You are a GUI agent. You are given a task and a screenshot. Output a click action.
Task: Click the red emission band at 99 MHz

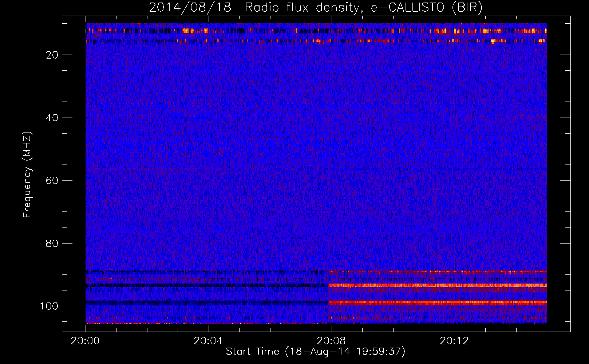point(438,302)
